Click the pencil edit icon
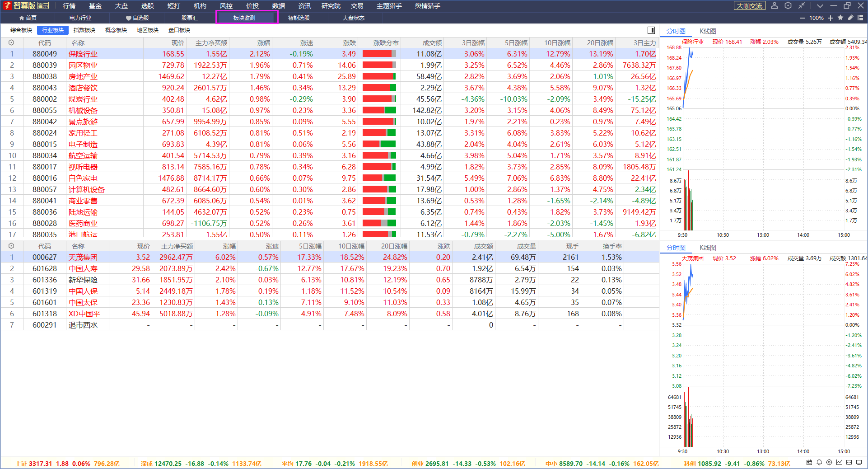Viewport: 868px width, 469px height. point(850,18)
